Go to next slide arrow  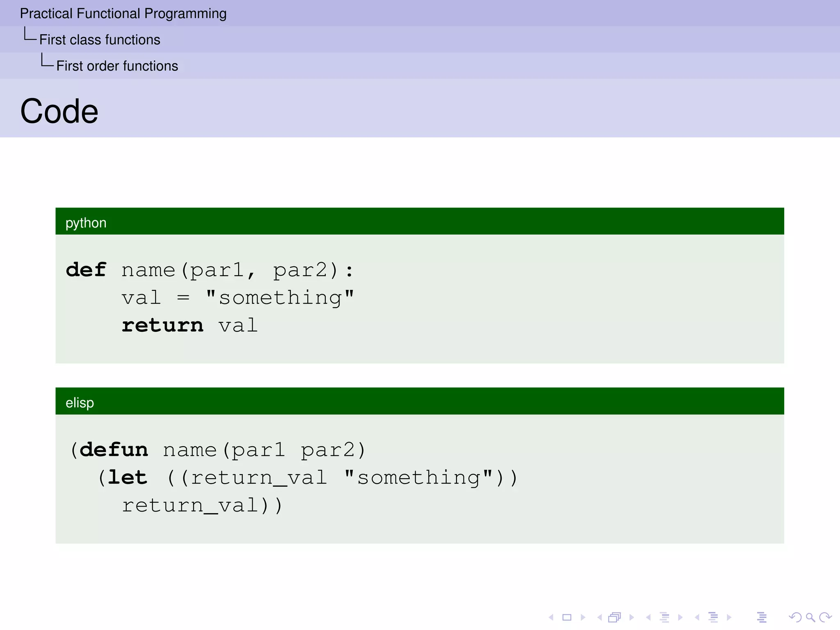point(583,617)
